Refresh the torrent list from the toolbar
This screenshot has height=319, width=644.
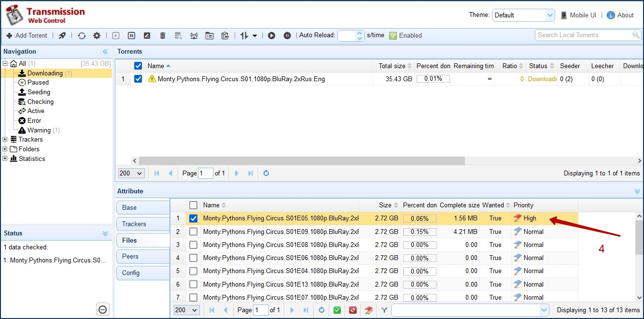pyautogui.click(x=82, y=35)
